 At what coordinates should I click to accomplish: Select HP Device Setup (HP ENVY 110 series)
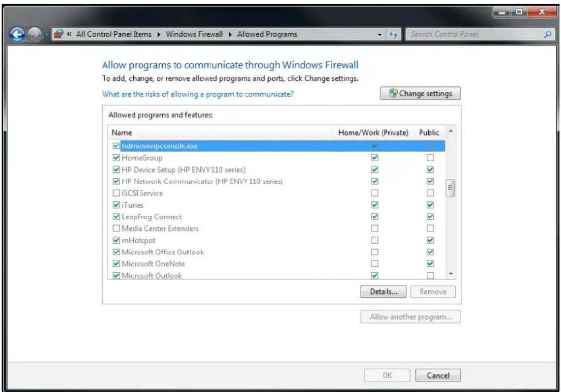tap(183, 169)
